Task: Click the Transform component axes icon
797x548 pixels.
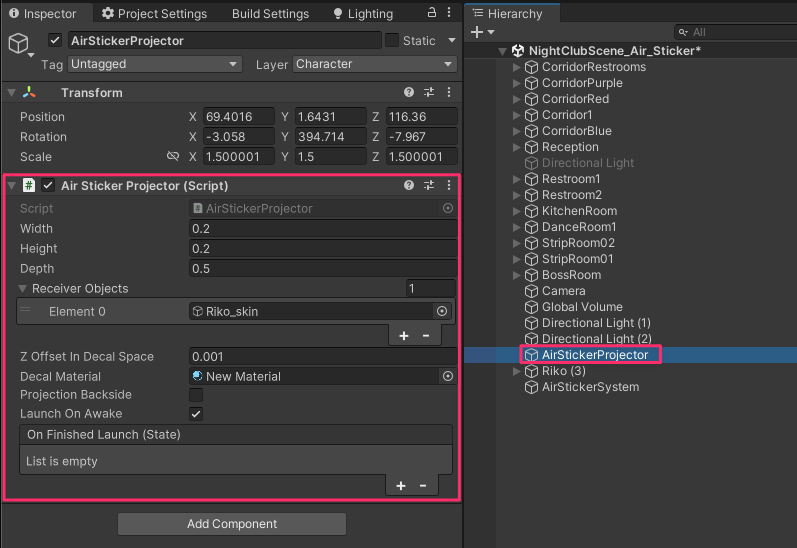Action: [x=29, y=92]
